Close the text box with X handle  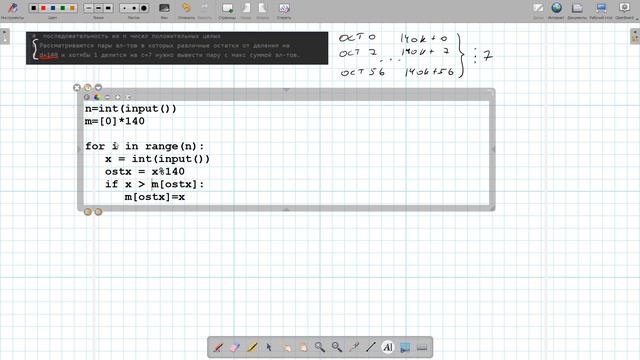click(77, 87)
